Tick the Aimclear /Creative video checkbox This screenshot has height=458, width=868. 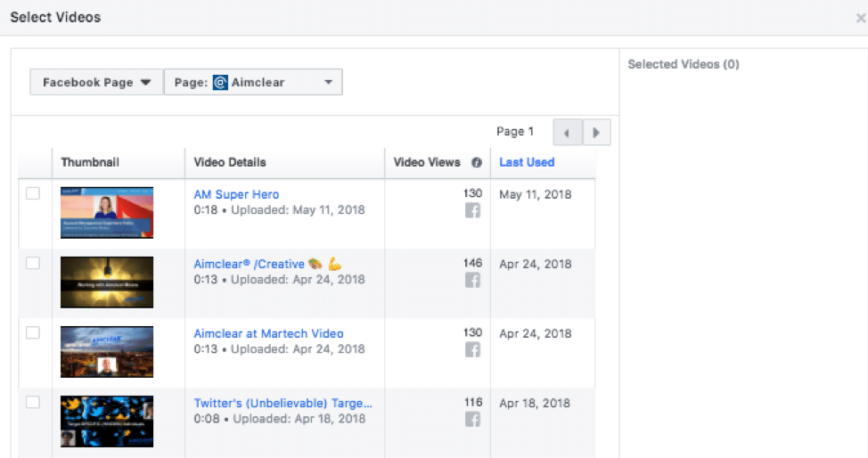coord(33,263)
